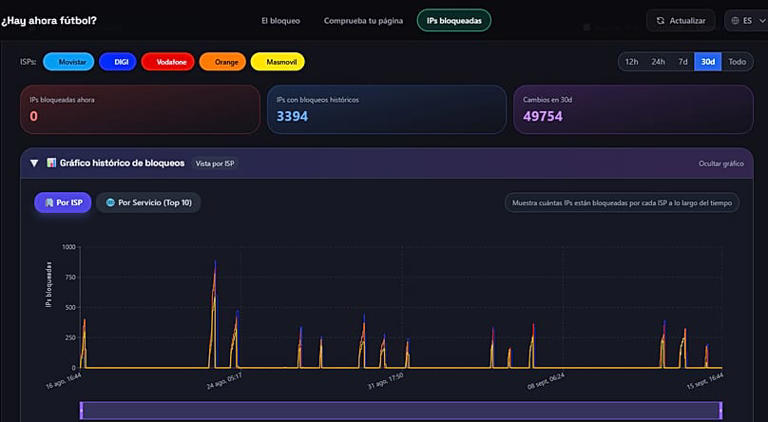Switch chart to Por ISP view
768x422 pixels.
(63, 203)
